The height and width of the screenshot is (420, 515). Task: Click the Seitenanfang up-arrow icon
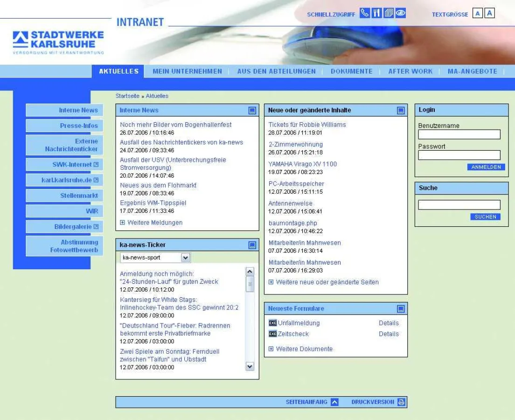click(334, 401)
